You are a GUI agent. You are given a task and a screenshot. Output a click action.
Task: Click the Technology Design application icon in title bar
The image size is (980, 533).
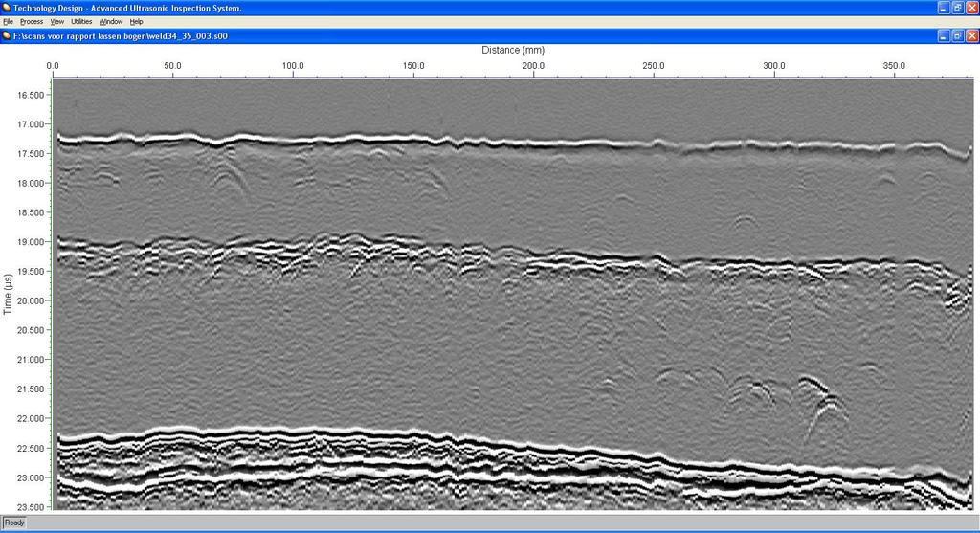click(x=7, y=8)
